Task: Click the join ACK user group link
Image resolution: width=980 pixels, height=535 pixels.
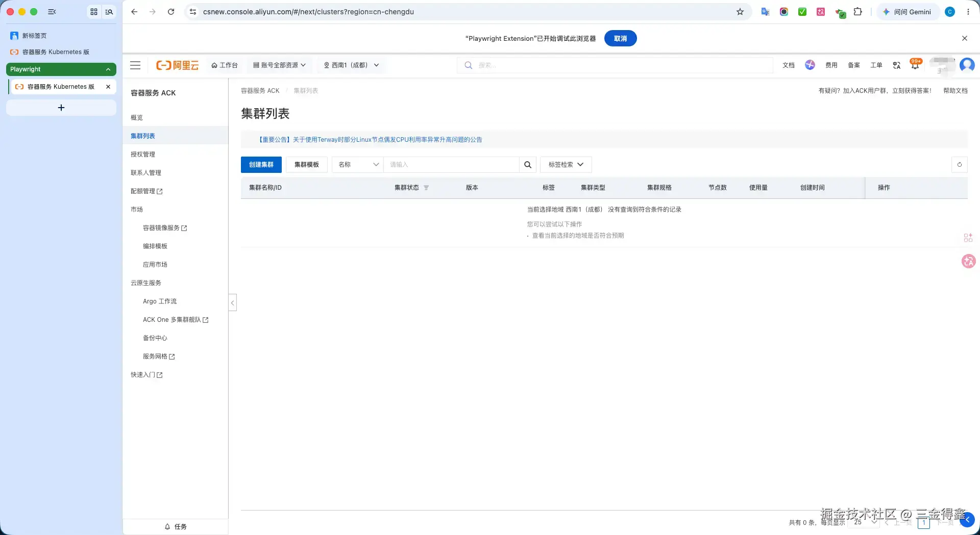Action: coord(875,91)
